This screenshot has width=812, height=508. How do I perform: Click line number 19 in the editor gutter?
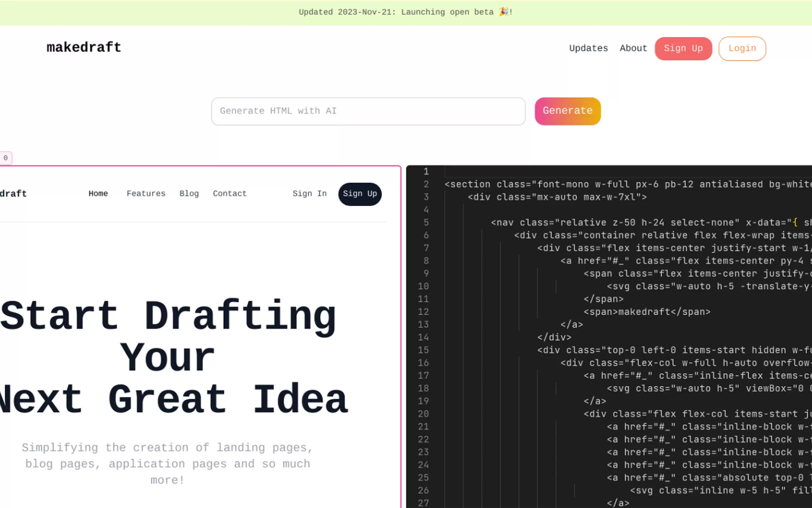pyautogui.click(x=423, y=401)
